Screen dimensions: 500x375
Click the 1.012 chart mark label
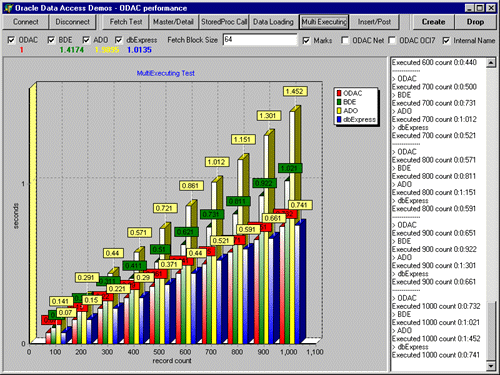coord(217,162)
